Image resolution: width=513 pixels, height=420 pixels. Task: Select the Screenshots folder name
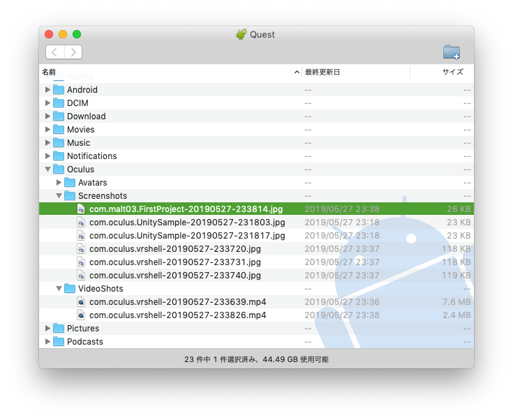tap(103, 195)
